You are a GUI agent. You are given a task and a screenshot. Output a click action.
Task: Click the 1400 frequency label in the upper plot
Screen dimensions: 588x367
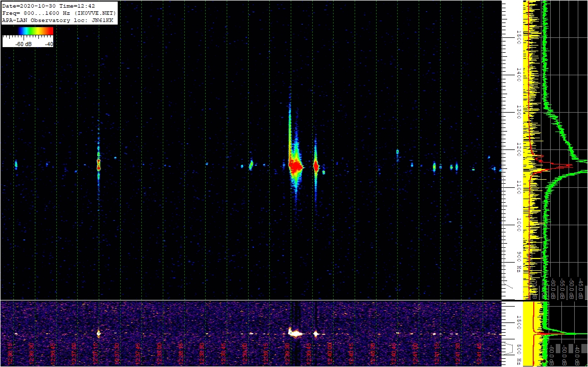tap(519, 75)
